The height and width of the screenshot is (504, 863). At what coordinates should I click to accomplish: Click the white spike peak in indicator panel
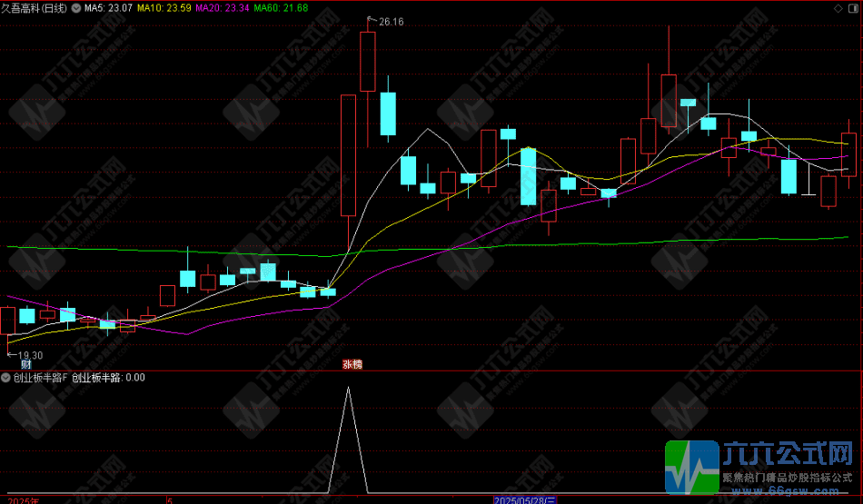(348, 389)
